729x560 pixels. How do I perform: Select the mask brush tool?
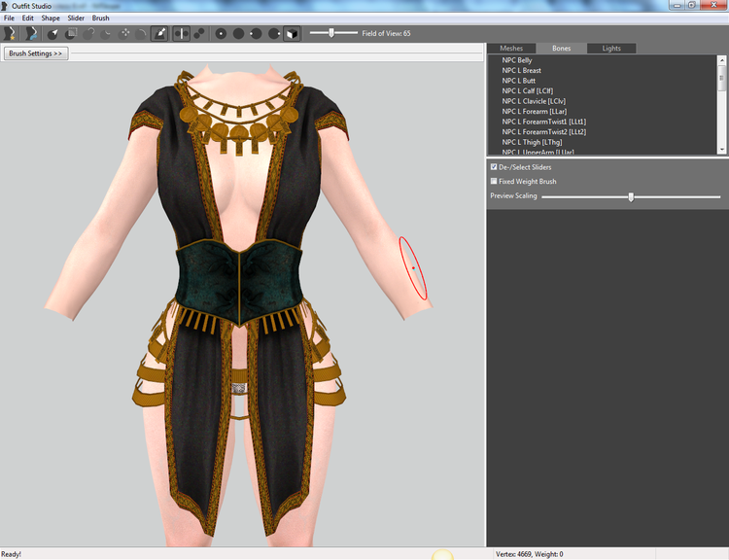pos(71,33)
